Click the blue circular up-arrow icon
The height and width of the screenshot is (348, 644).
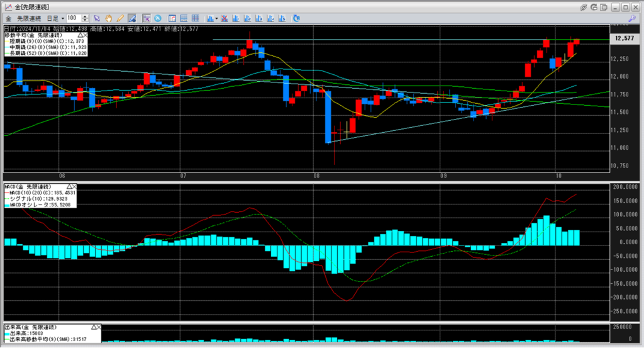157,18
